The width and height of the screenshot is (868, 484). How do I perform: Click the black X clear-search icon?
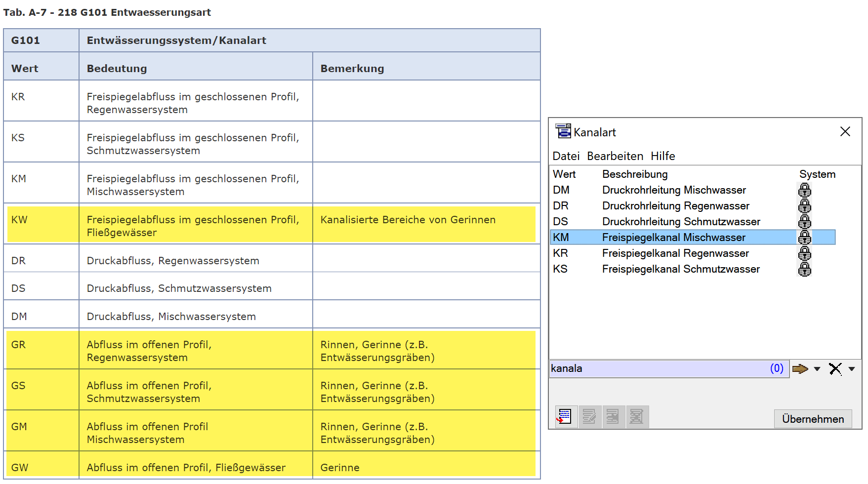coord(835,369)
